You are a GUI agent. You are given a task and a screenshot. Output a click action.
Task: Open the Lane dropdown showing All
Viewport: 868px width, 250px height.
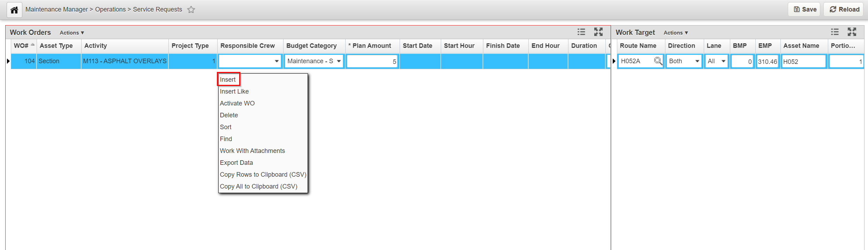click(x=724, y=61)
